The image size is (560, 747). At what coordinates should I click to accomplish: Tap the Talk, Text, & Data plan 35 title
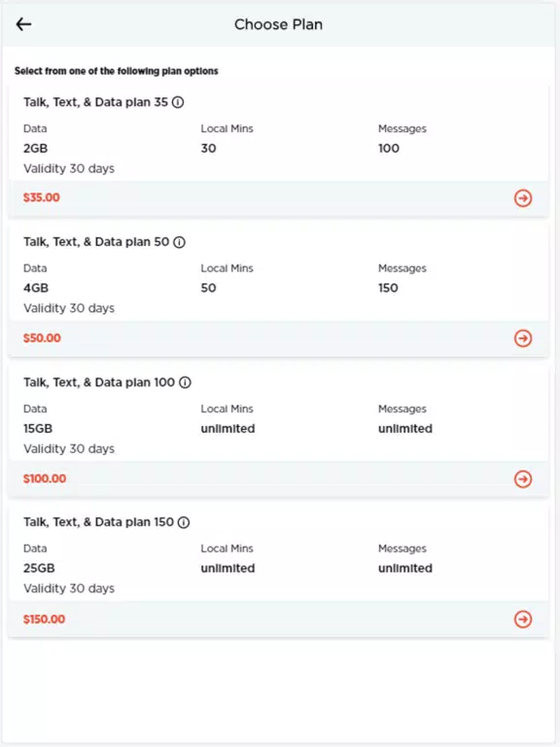pos(95,102)
